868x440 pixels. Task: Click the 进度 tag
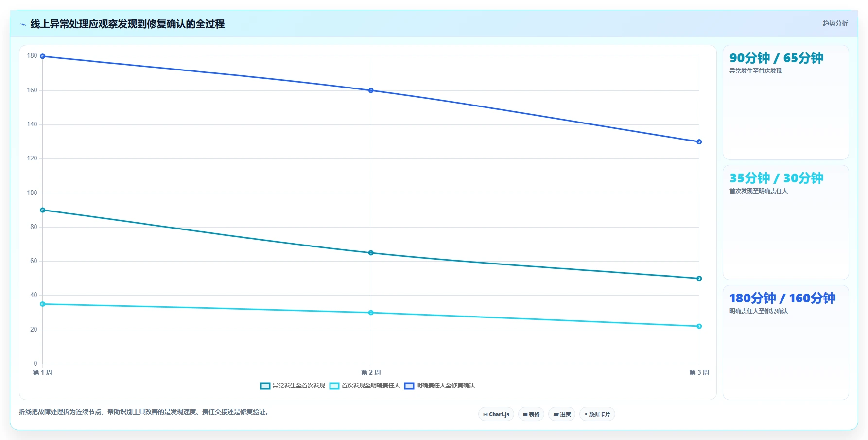[x=562, y=414]
